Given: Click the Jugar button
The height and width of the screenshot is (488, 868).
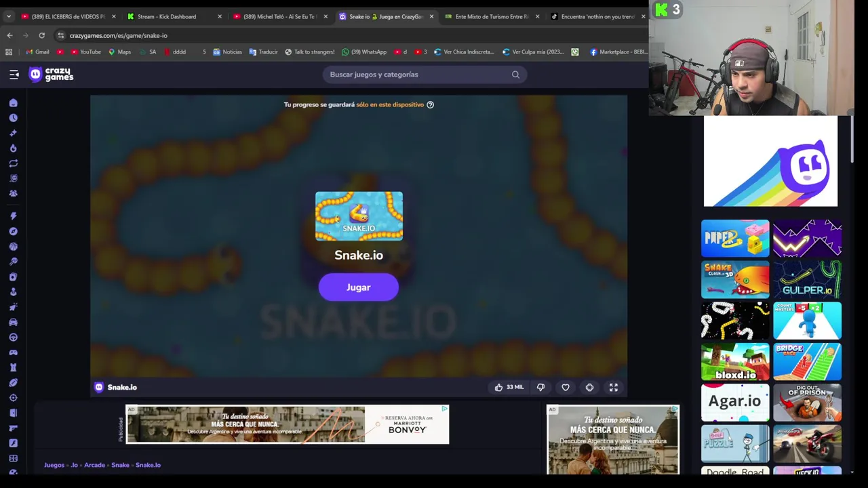Looking at the screenshot, I should tap(359, 287).
